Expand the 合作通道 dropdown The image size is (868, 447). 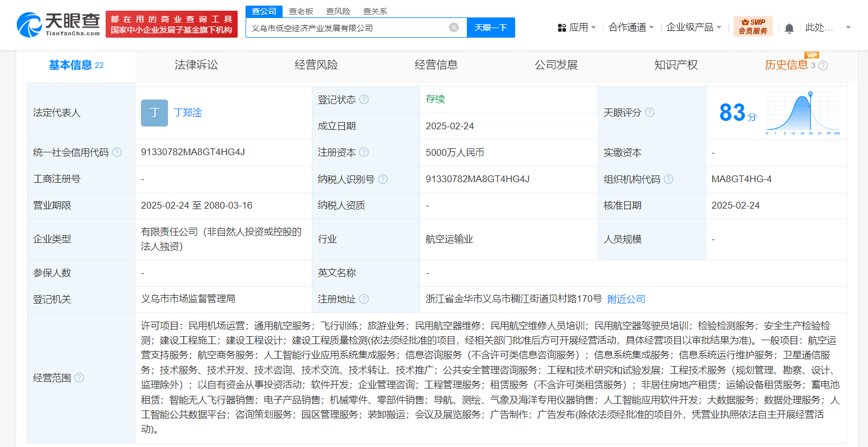point(630,27)
